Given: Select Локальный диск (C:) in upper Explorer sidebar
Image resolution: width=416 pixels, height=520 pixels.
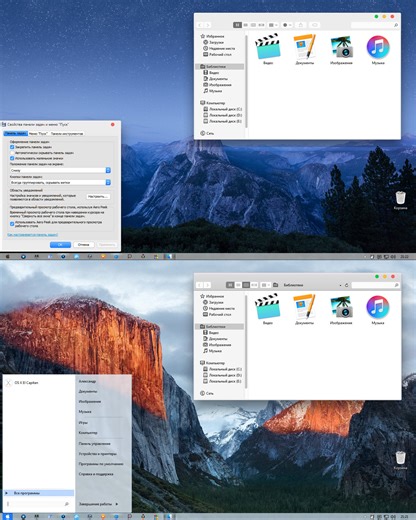Looking at the screenshot, I should (222, 109).
